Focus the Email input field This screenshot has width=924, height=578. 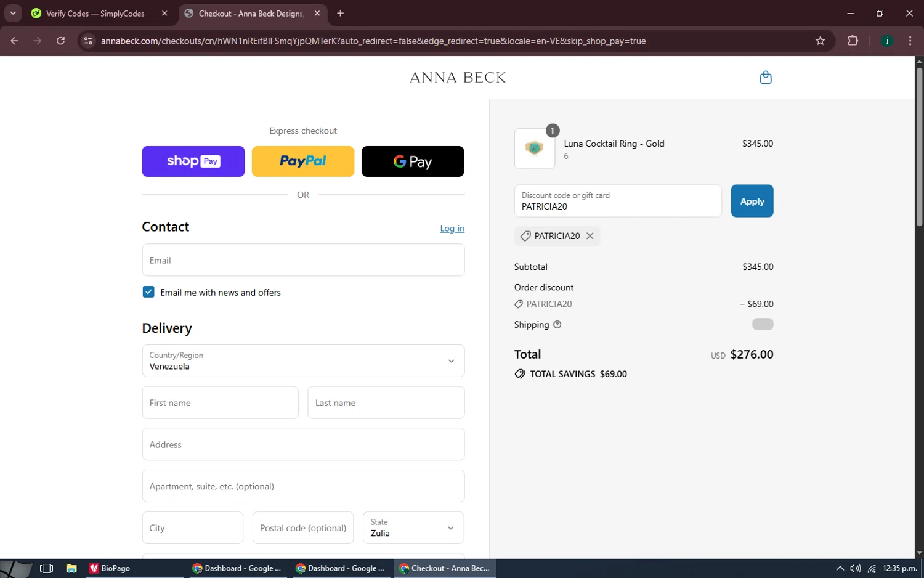303,260
